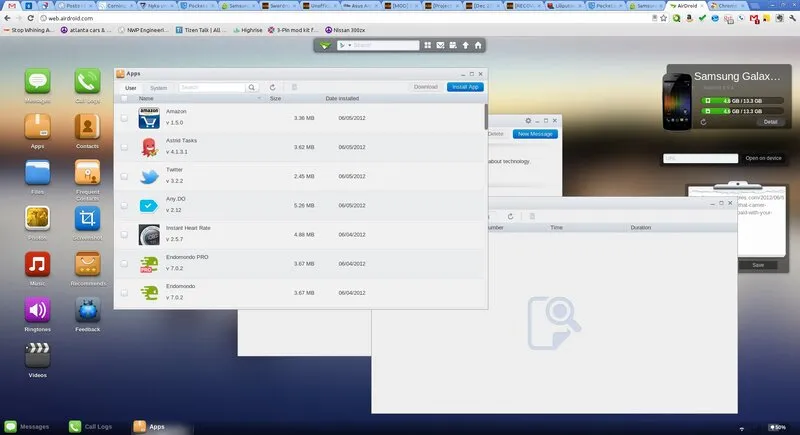800x435 pixels.
Task: Open the Apps box desktop icon
Action: tap(38, 126)
